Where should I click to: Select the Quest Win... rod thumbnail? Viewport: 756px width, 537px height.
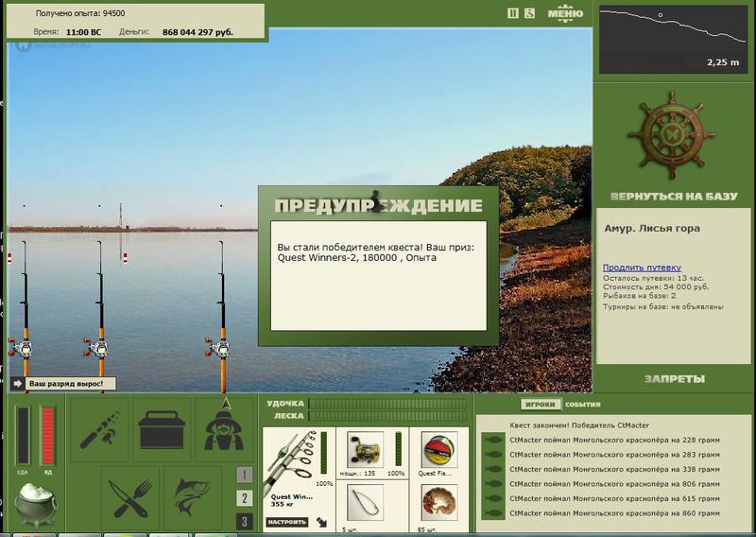coord(291,460)
